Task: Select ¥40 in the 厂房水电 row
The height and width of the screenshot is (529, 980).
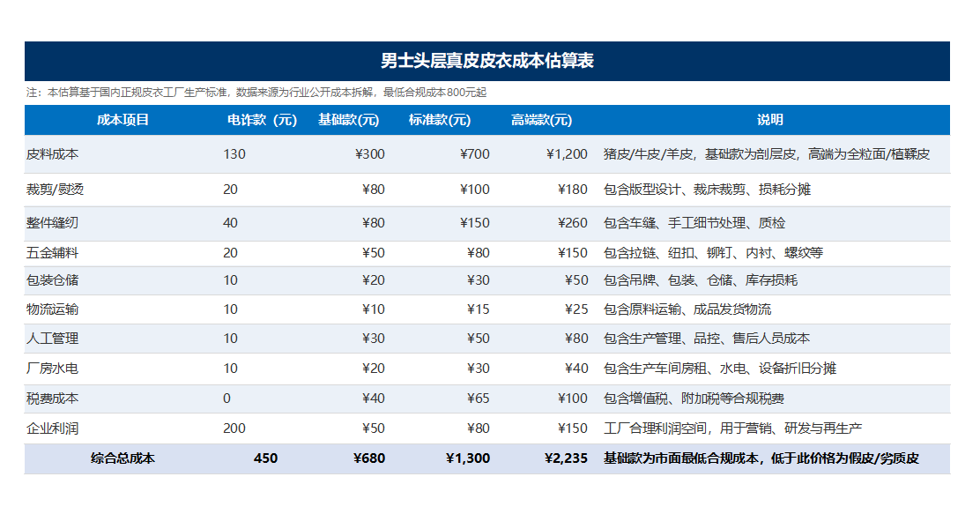Action: pos(576,369)
